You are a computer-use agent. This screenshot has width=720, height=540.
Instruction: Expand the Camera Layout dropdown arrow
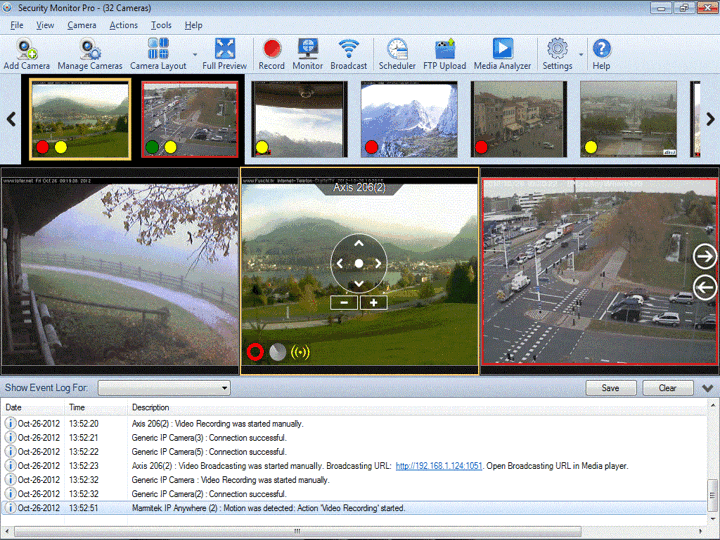click(x=195, y=55)
